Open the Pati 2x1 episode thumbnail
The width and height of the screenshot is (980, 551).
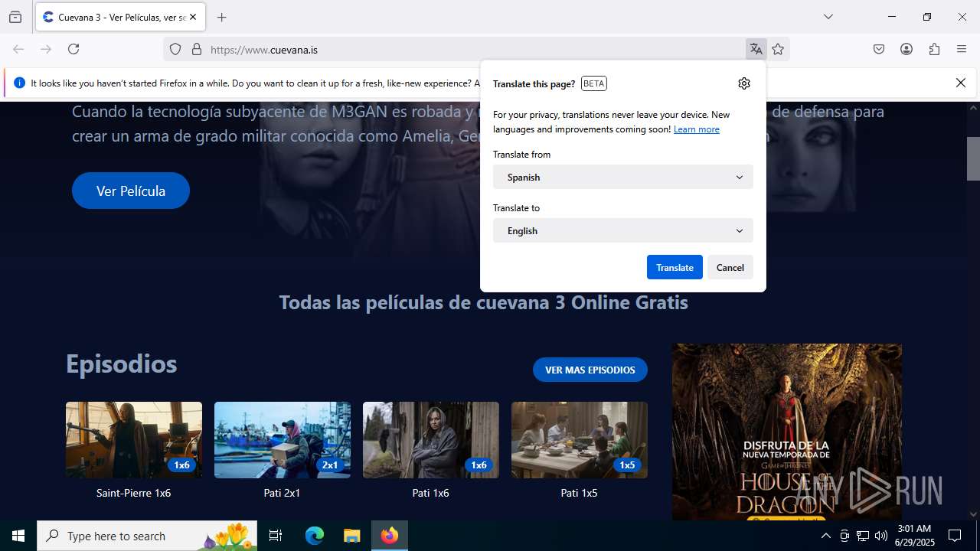[x=283, y=440]
